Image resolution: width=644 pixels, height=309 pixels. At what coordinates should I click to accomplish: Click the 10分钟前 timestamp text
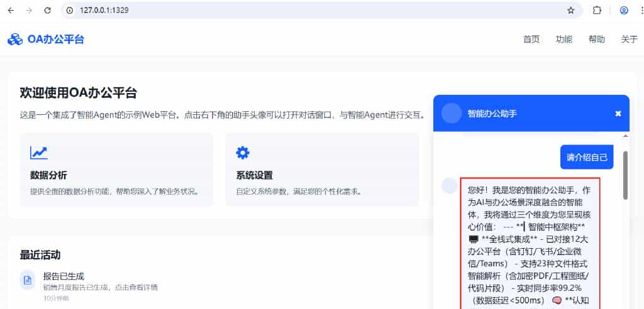[56, 298]
